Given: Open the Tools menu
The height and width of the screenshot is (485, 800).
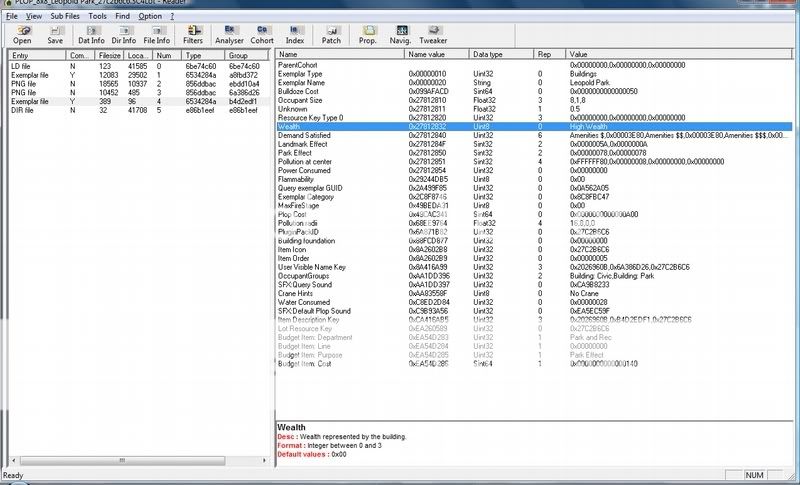Looking at the screenshot, I should point(98,17).
